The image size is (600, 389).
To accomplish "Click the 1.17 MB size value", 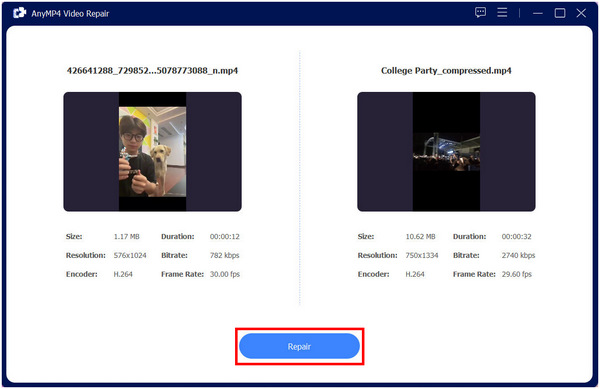I will click(x=127, y=237).
